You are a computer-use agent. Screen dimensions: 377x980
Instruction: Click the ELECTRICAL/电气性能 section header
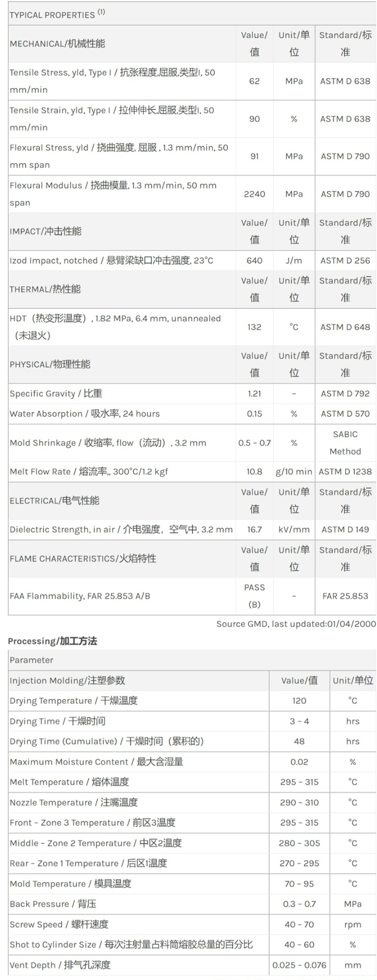point(54,501)
